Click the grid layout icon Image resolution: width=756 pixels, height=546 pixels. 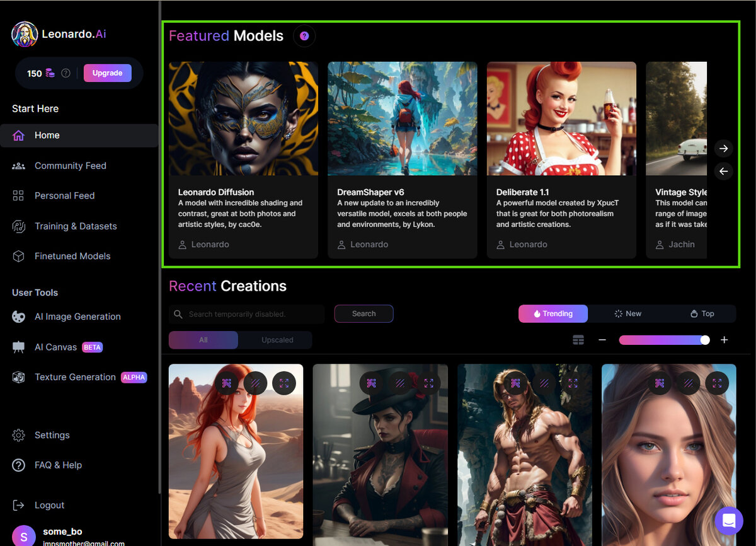[x=578, y=340]
